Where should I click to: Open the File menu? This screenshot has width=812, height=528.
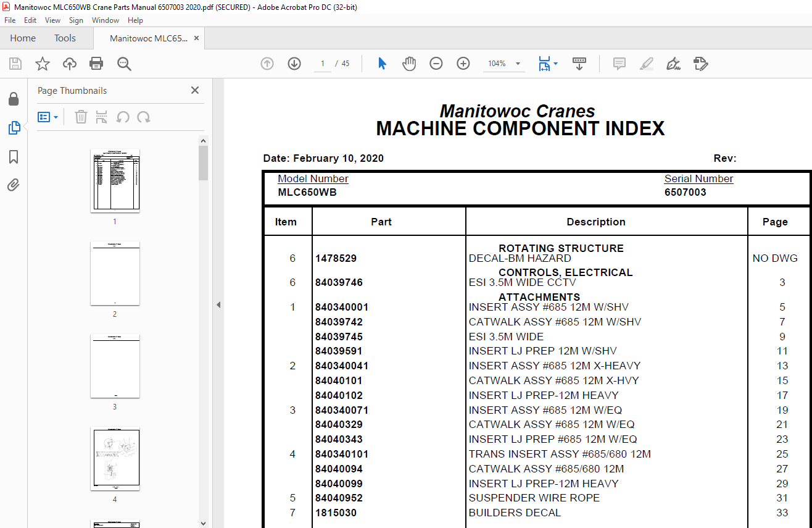click(x=10, y=20)
